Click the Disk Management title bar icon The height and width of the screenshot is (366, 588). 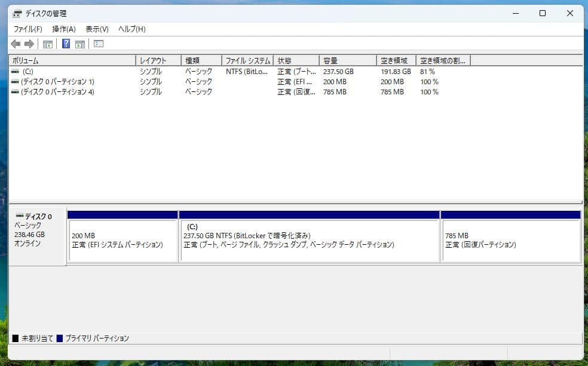click(17, 13)
